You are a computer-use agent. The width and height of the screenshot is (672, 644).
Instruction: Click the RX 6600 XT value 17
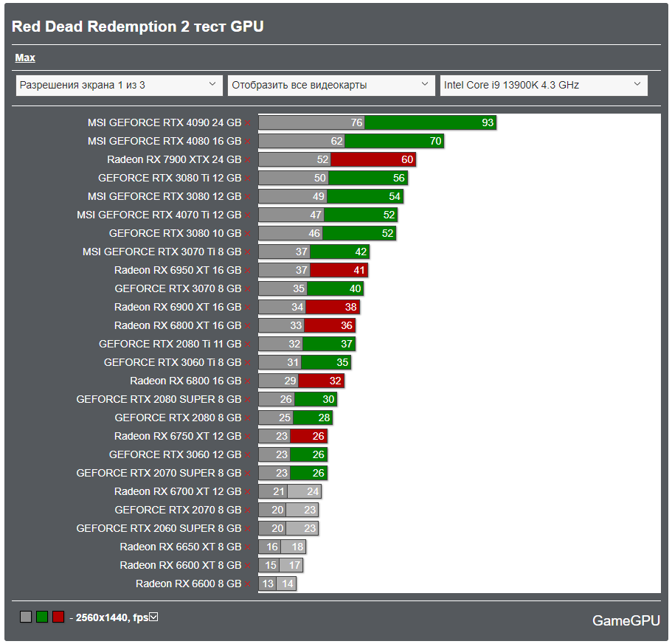[x=294, y=565]
